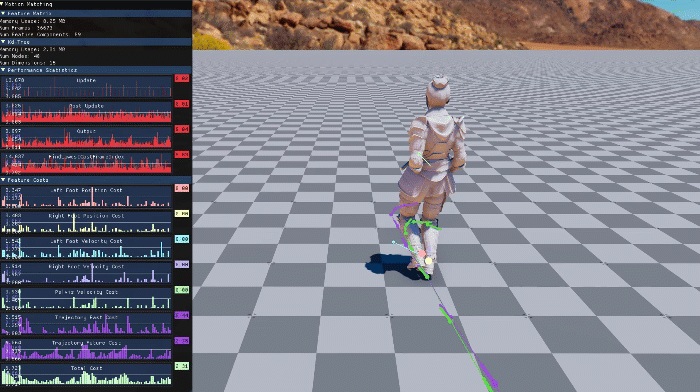Click light green swatch beside Total Cost

[x=182, y=367]
